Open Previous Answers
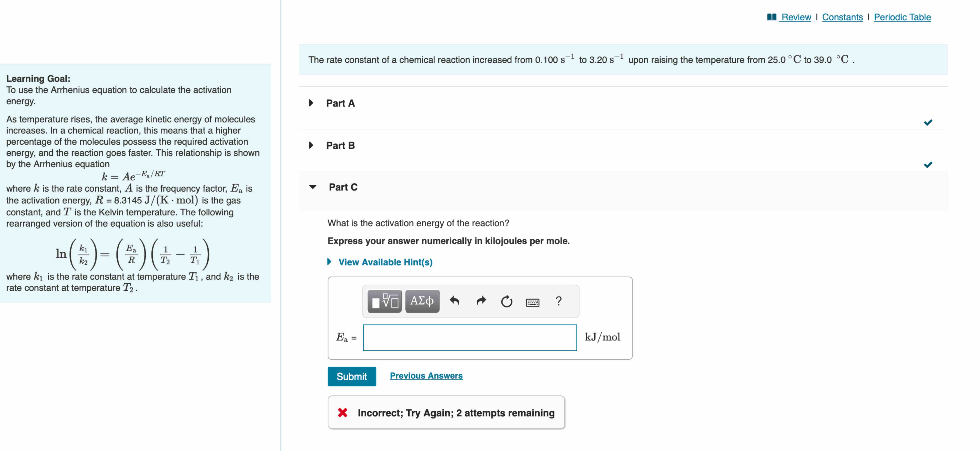Viewport: 980px width, 451px height. point(426,375)
